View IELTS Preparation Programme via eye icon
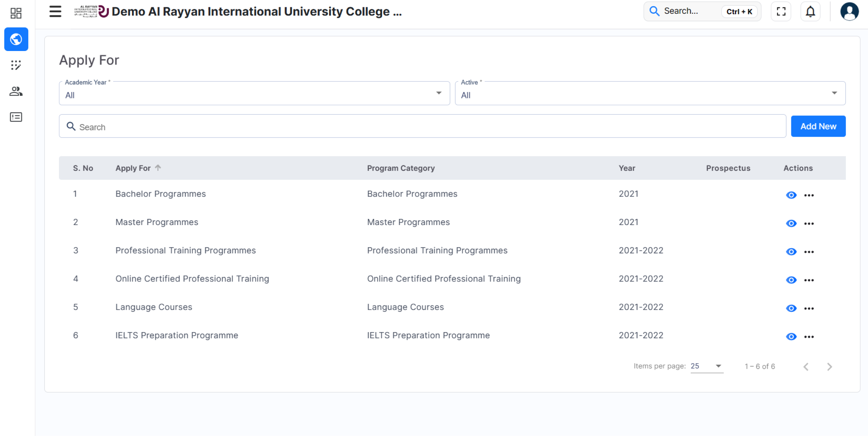Image resolution: width=868 pixels, height=436 pixels. pyautogui.click(x=791, y=336)
